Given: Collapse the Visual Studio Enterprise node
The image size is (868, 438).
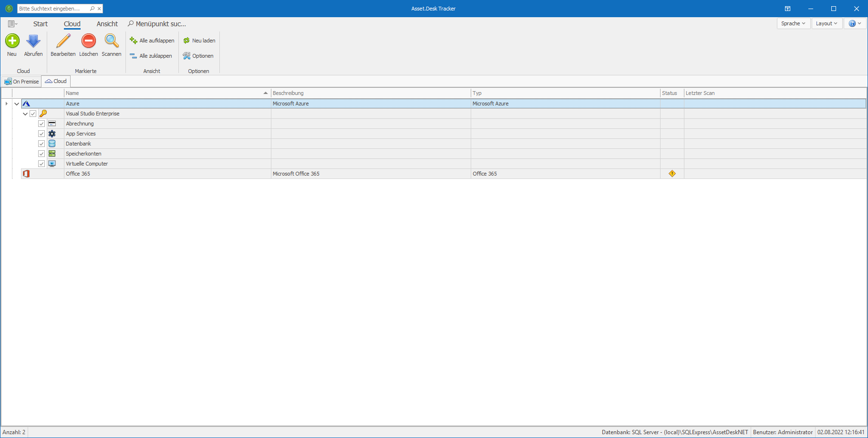Looking at the screenshot, I should point(25,114).
